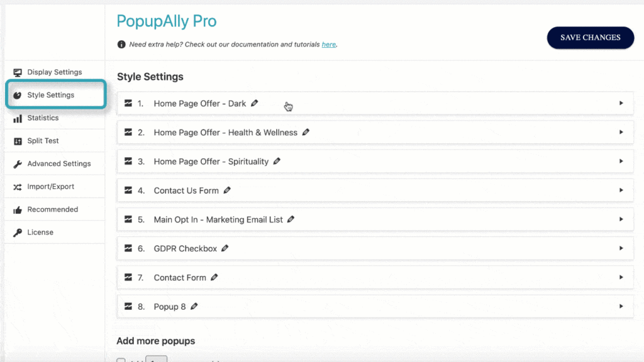The width and height of the screenshot is (644, 362).
Task: Expand Main Opt In - Marketing Email List
Action: (621, 219)
